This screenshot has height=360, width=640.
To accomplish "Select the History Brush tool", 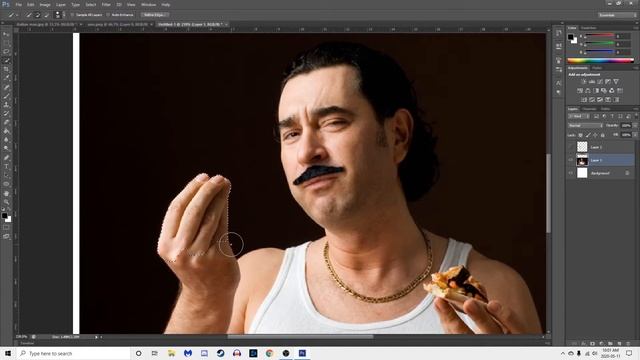I will point(6,113).
